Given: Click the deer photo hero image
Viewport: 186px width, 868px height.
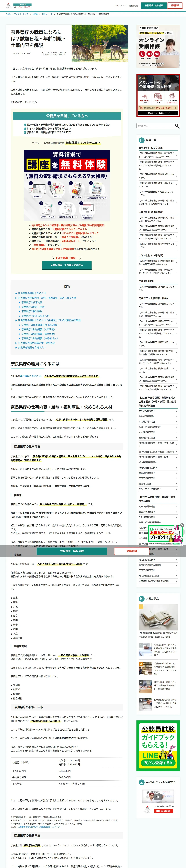Looking at the screenshot, I should point(99,43).
